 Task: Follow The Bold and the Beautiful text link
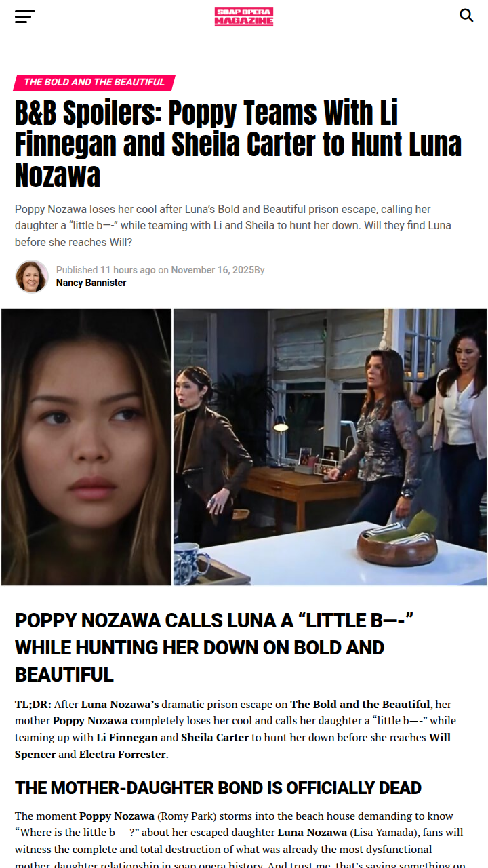coord(360,704)
